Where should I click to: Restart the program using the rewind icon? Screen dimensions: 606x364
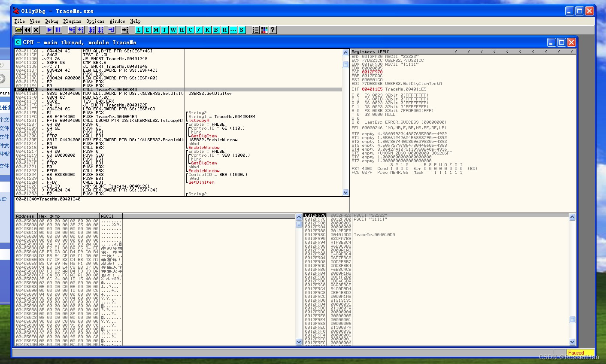[x=27, y=30]
